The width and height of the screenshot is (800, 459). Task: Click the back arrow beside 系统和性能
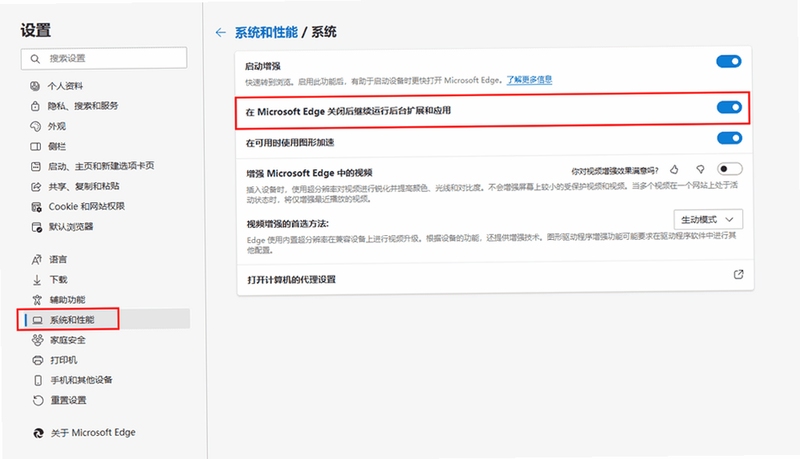220,33
